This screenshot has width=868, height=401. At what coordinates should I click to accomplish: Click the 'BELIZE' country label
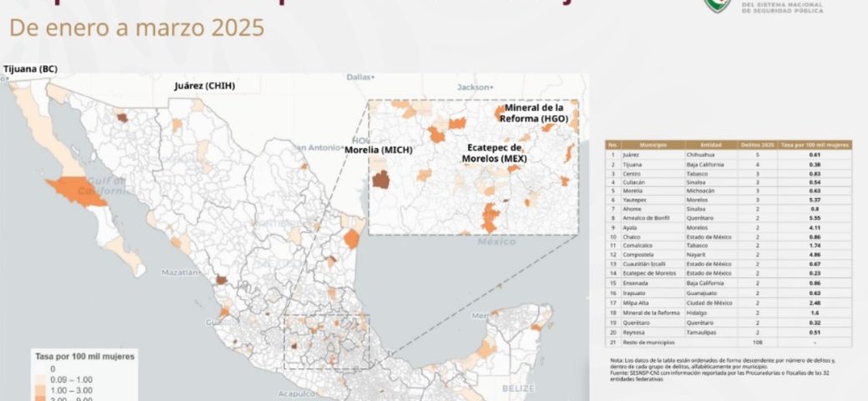pos(517,388)
